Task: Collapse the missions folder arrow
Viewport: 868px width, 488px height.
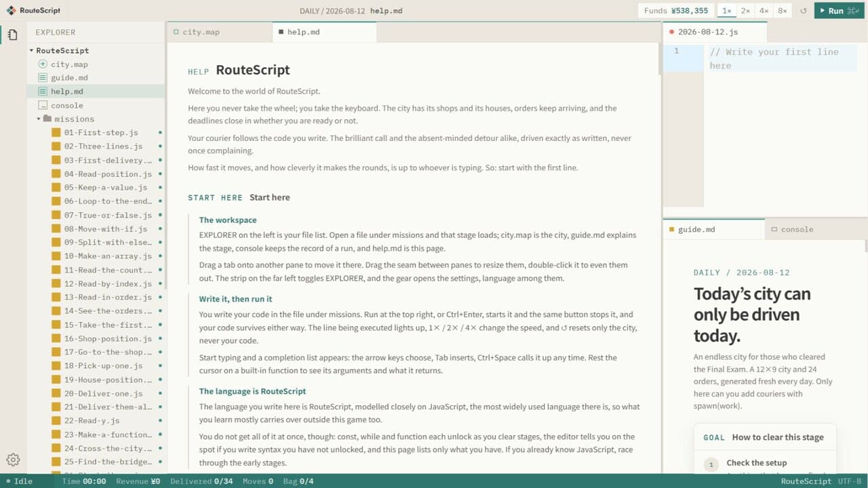Action: point(39,119)
